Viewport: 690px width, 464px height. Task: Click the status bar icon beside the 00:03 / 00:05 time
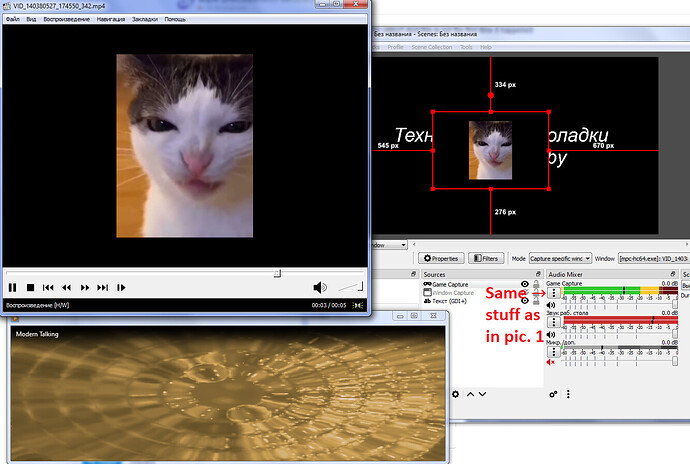pyautogui.click(x=359, y=305)
